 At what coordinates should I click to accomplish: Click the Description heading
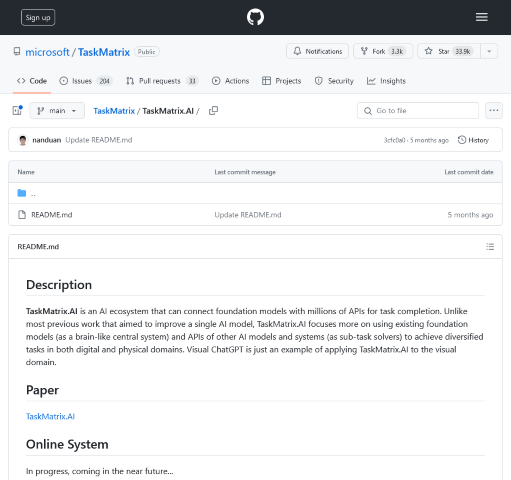(59, 285)
